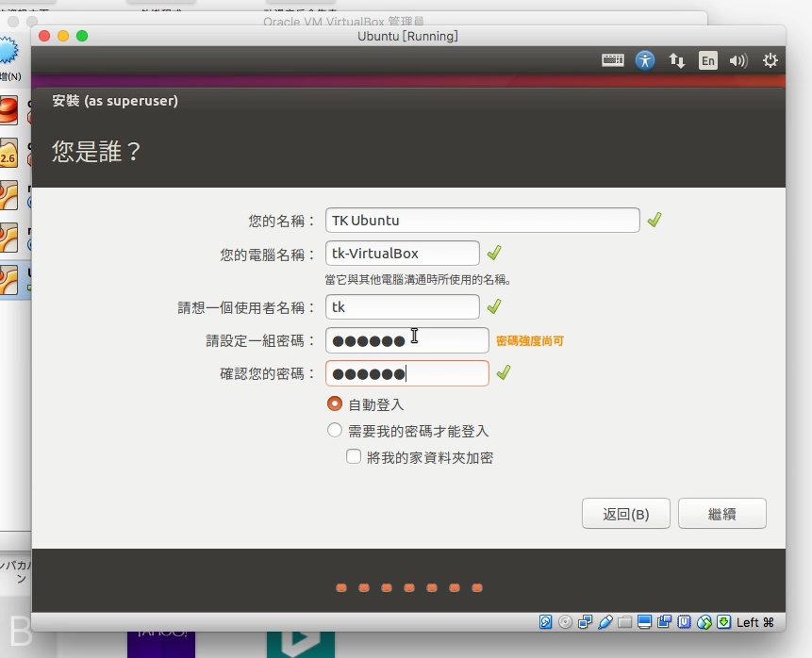Open the network arrows indicator
812x658 pixels.
[x=676, y=60]
